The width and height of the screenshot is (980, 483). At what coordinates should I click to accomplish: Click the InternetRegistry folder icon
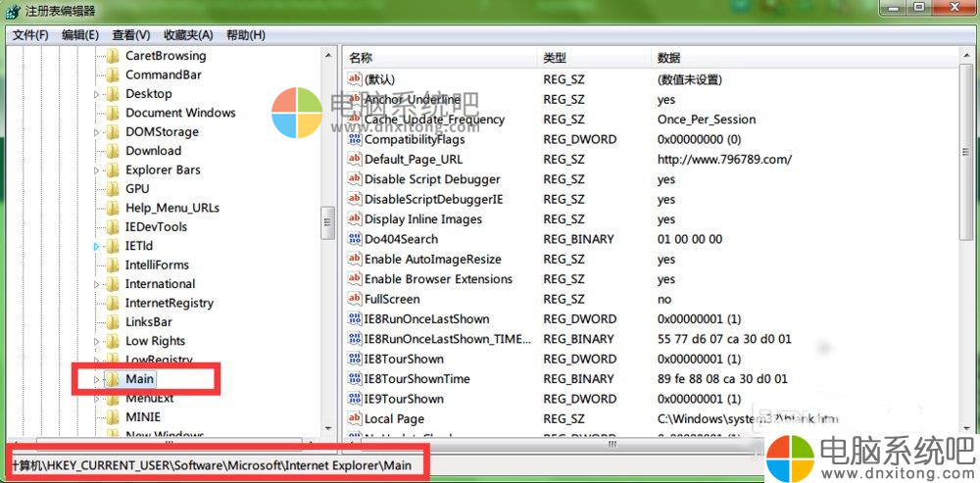(113, 303)
